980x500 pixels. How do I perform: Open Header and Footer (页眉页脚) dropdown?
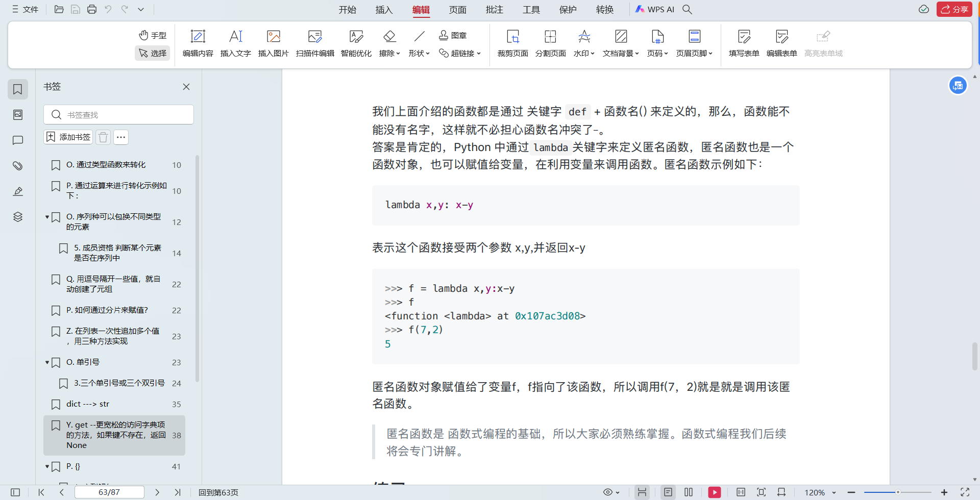coord(694,43)
